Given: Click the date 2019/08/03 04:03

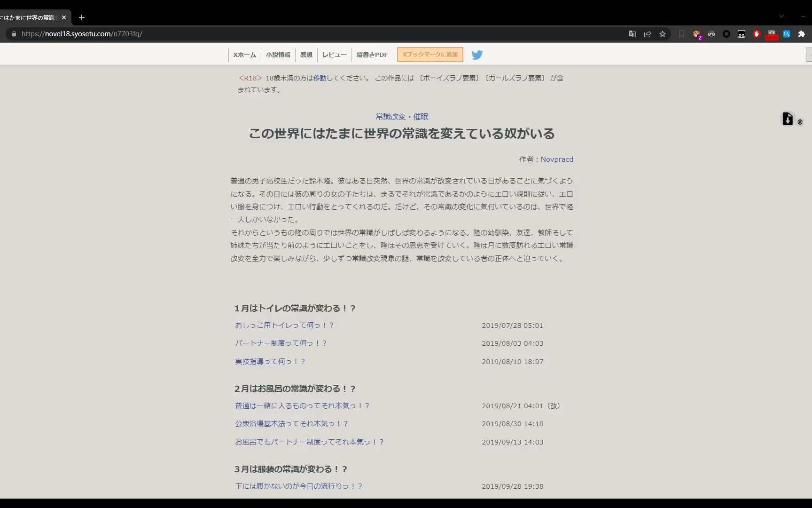Looking at the screenshot, I should (x=513, y=343).
